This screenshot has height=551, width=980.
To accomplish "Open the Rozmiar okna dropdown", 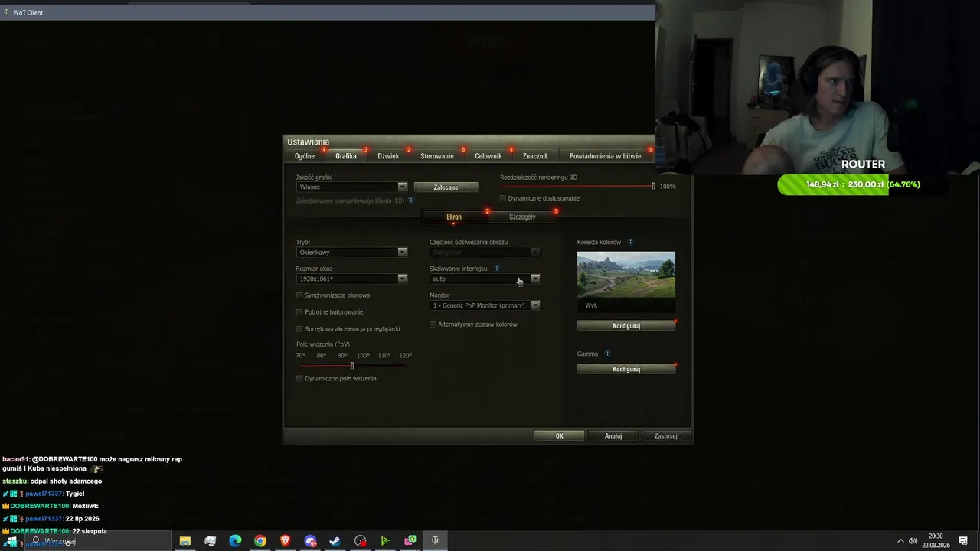I will point(351,279).
